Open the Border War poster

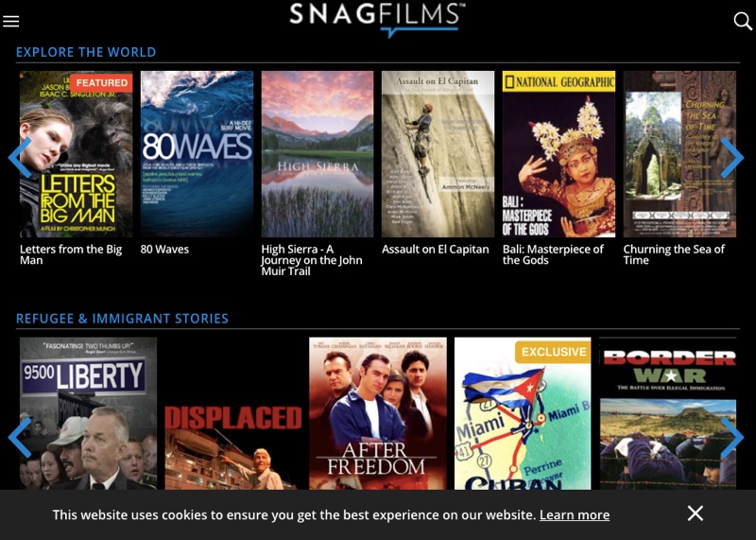(x=668, y=413)
